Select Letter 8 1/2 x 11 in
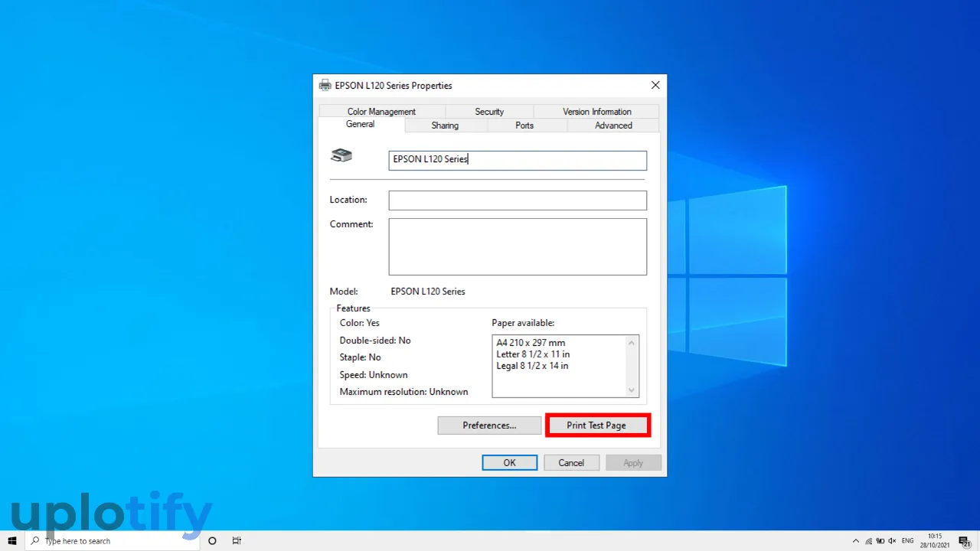980x551 pixels. coord(533,354)
